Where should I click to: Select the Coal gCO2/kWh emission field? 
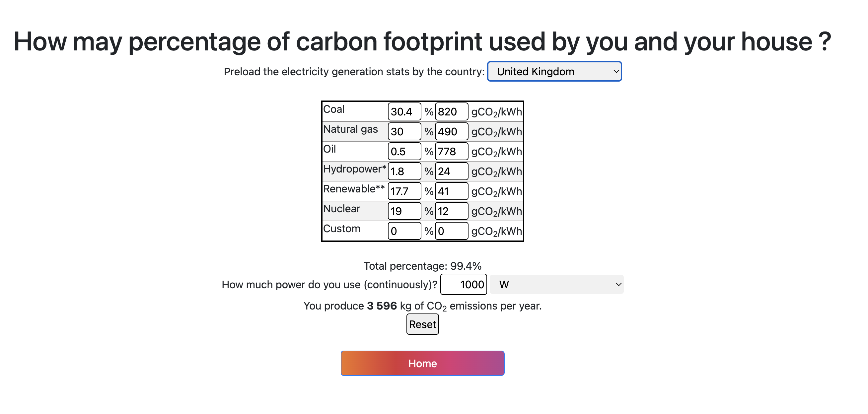[x=451, y=111]
